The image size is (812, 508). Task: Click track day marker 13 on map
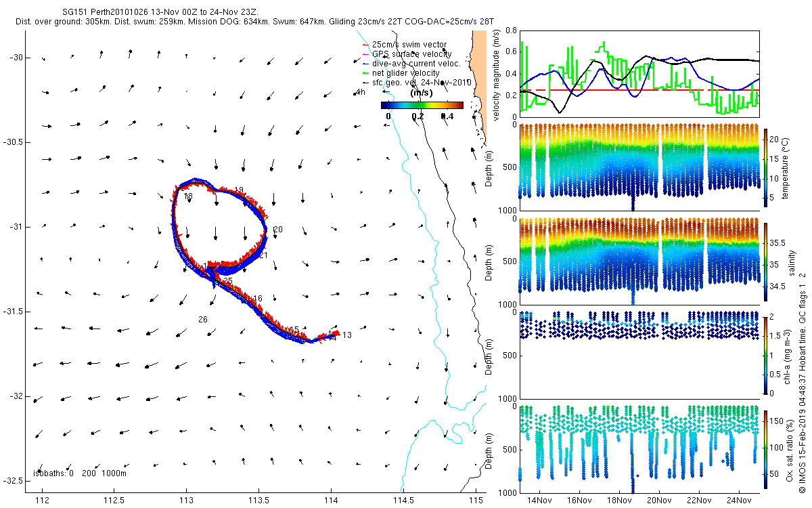347,335
